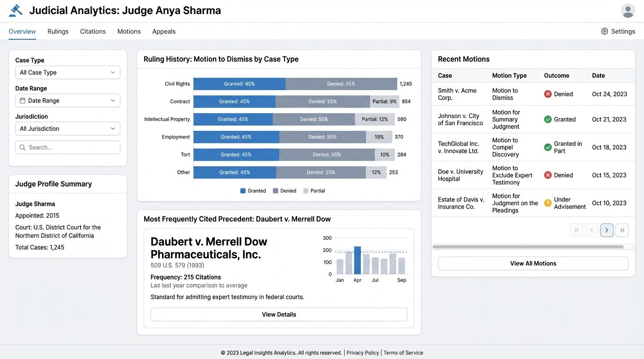Go to first page of motions
644x359 pixels.
point(577,230)
